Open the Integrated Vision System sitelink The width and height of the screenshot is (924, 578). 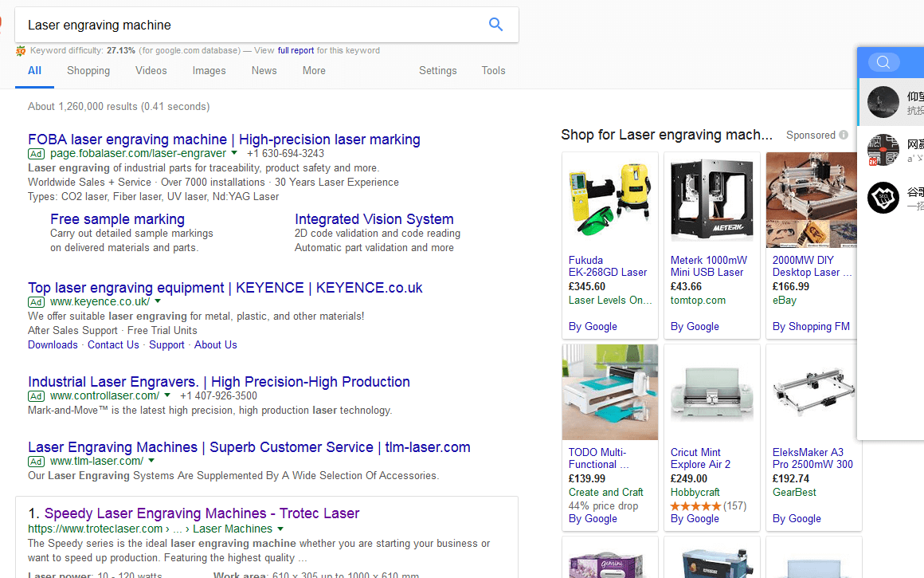(374, 218)
